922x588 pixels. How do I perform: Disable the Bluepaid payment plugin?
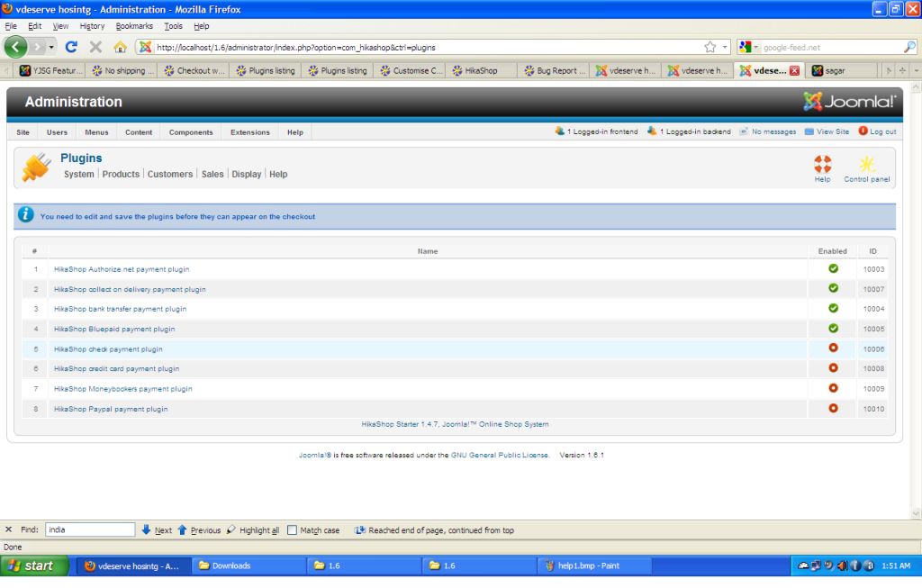833,329
